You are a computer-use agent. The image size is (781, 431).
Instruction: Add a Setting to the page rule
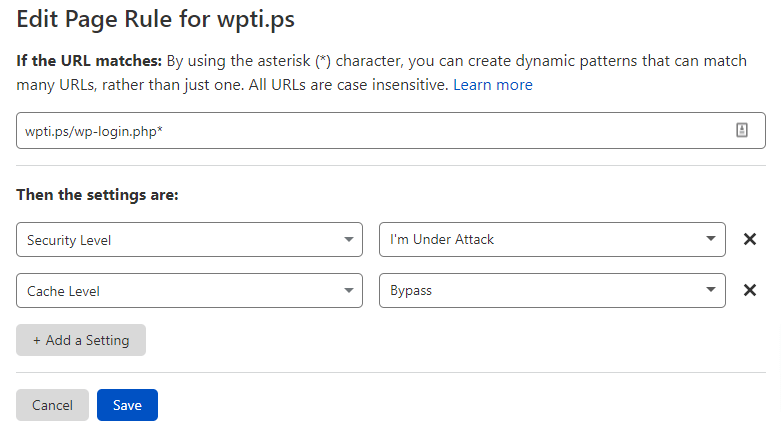click(x=81, y=340)
